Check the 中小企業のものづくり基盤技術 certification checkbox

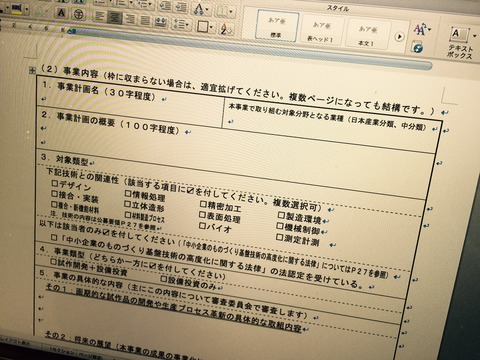click(54, 237)
